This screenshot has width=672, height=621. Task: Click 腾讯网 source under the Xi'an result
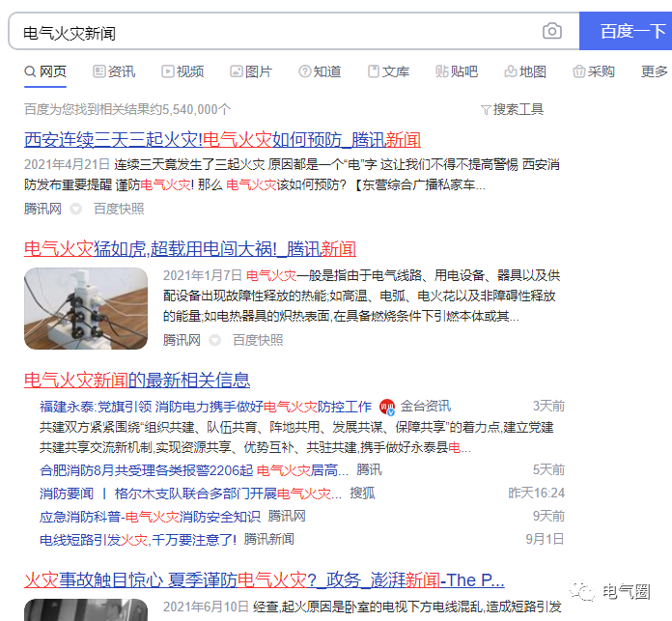coord(42,209)
